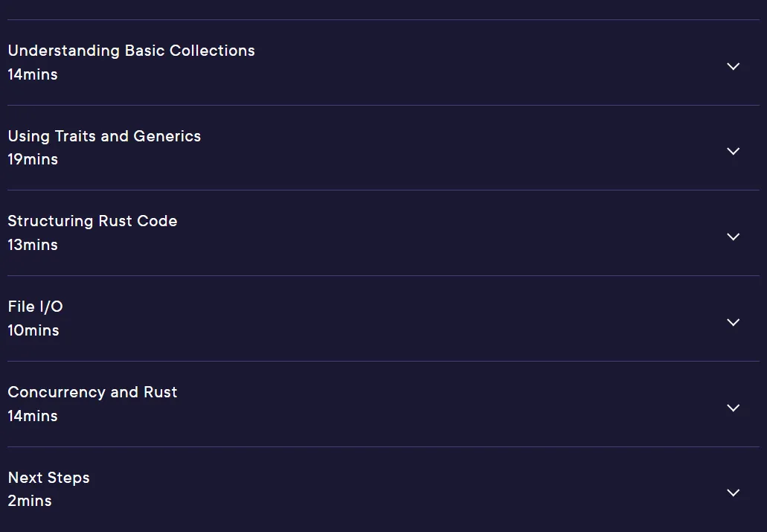
Task: Expand the Using Traits and Generics chevron
Action: 733,151
